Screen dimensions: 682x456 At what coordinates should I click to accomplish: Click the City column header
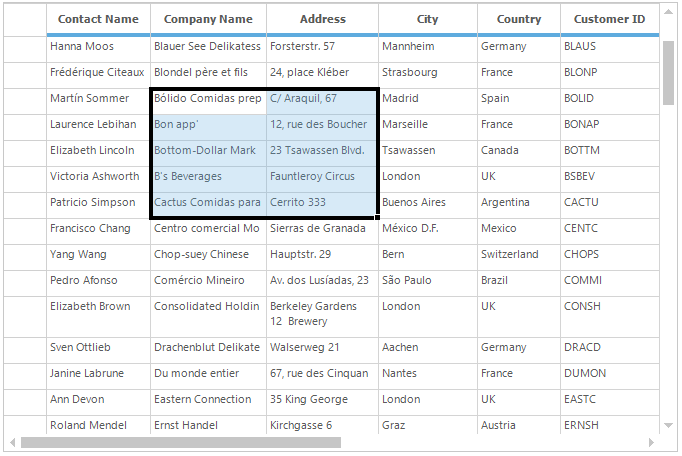coord(427,19)
